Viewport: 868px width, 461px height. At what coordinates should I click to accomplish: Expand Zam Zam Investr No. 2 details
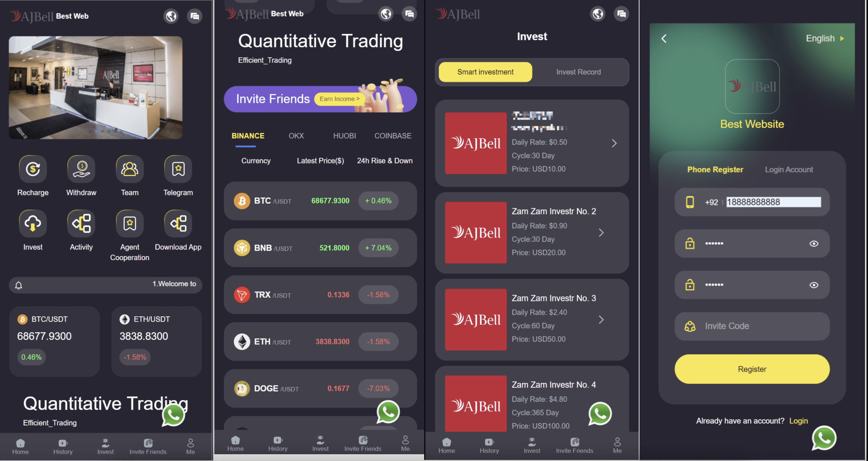pos(602,233)
